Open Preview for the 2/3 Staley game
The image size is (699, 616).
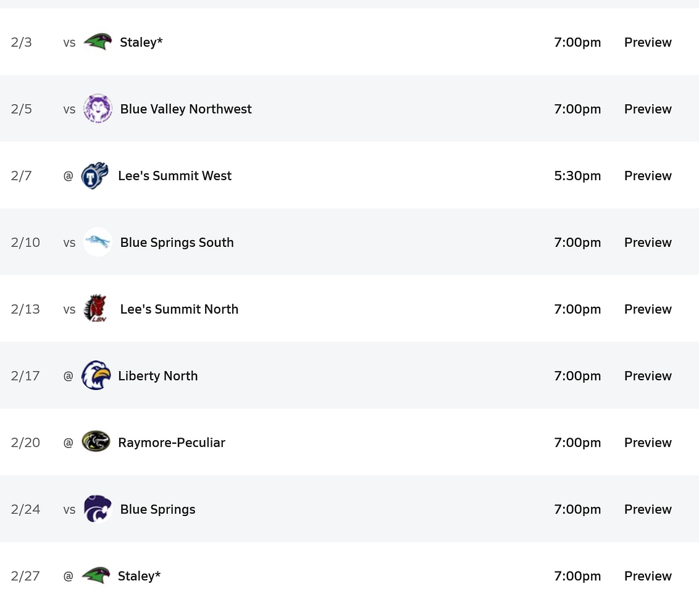coord(648,43)
